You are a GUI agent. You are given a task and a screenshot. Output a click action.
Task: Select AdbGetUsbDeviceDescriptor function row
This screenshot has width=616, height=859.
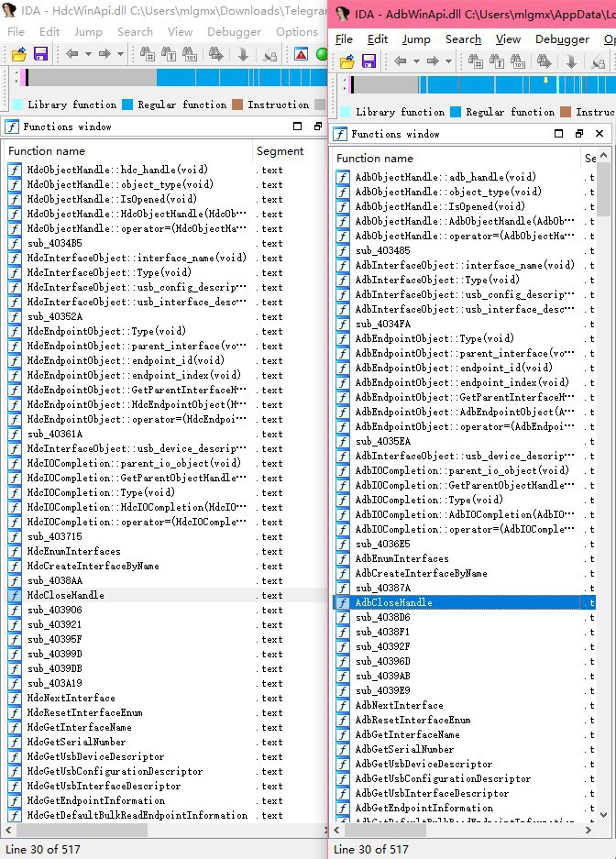[x=465, y=765]
